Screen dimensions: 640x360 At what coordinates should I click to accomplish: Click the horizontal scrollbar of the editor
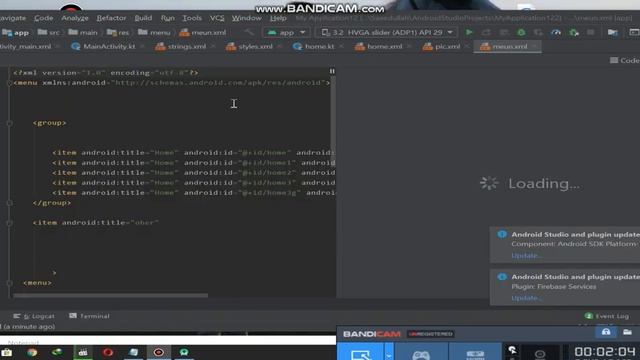click(x=111, y=295)
